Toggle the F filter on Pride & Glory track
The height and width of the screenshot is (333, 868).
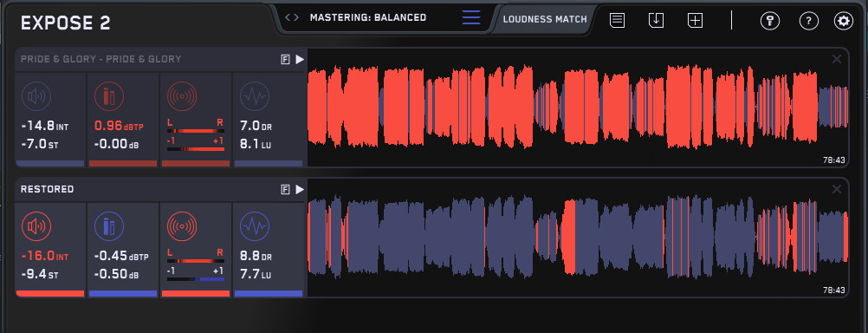[286, 59]
